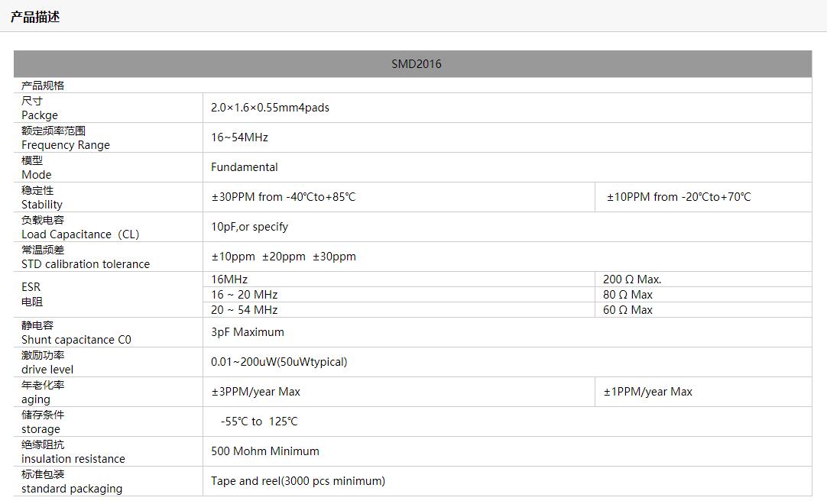This screenshot has height=504, width=827.
Task: Click the 10pF,or specify load capacitance value
Action: click(x=249, y=227)
